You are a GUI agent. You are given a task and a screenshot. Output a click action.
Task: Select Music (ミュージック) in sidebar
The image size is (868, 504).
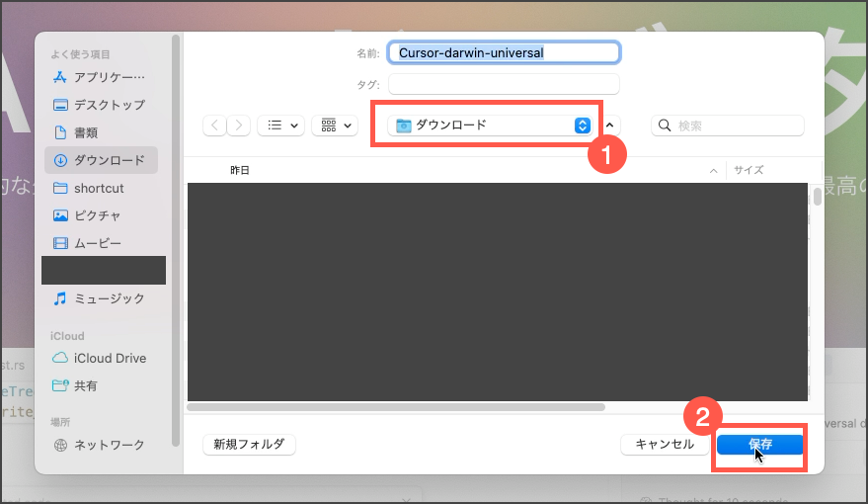[x=100, y=298]
